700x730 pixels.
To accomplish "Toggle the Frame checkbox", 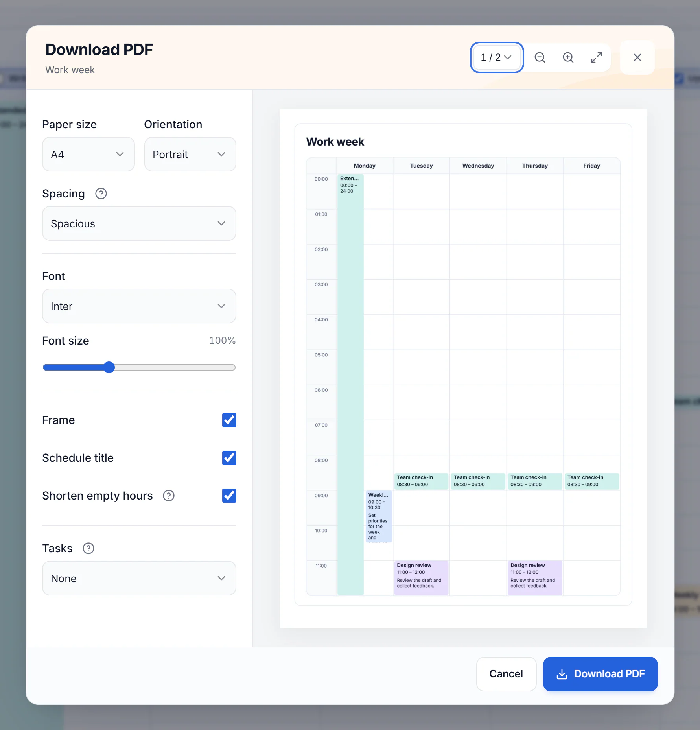I will coord(229,420).
